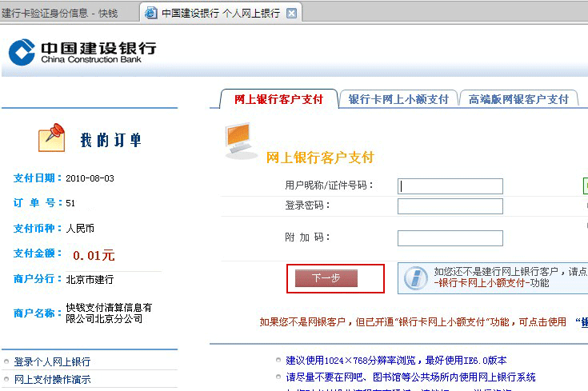Open the 银行卡网上小额支付 tab
This screenshot has height=391, width=588.
pos(398,99)
